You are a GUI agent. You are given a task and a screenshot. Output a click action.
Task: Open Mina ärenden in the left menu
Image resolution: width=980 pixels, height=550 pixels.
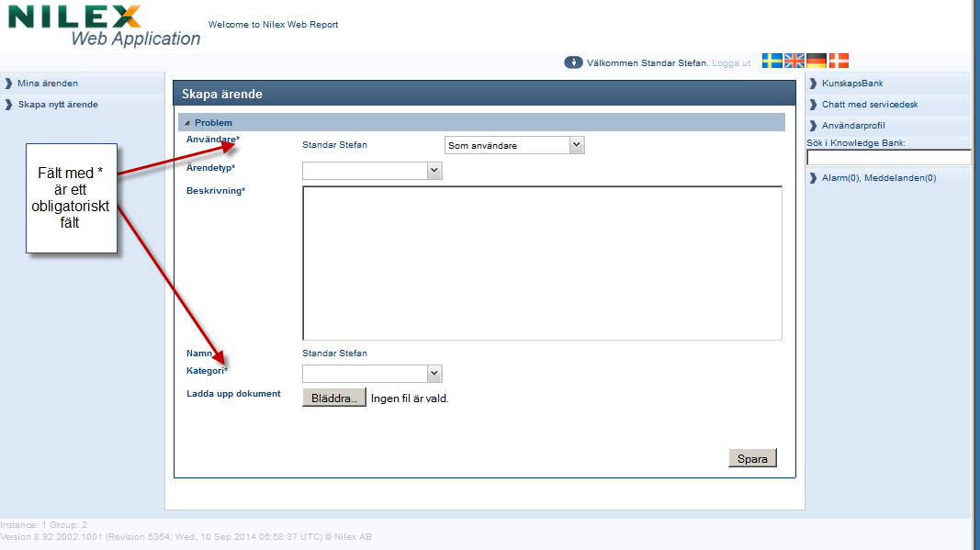[x=48, y=84]
